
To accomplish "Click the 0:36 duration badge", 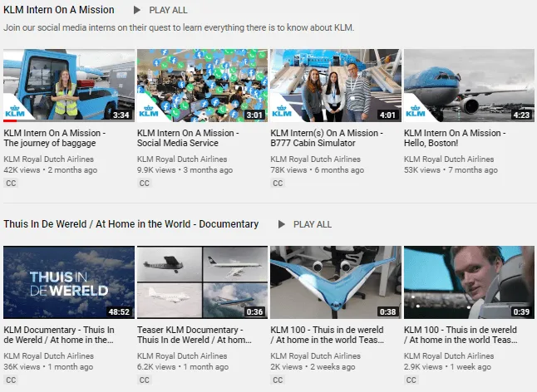I will [254, 312].
